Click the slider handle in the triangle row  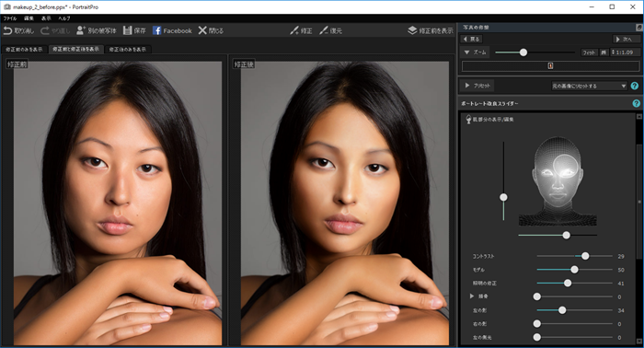click(536, 296)
